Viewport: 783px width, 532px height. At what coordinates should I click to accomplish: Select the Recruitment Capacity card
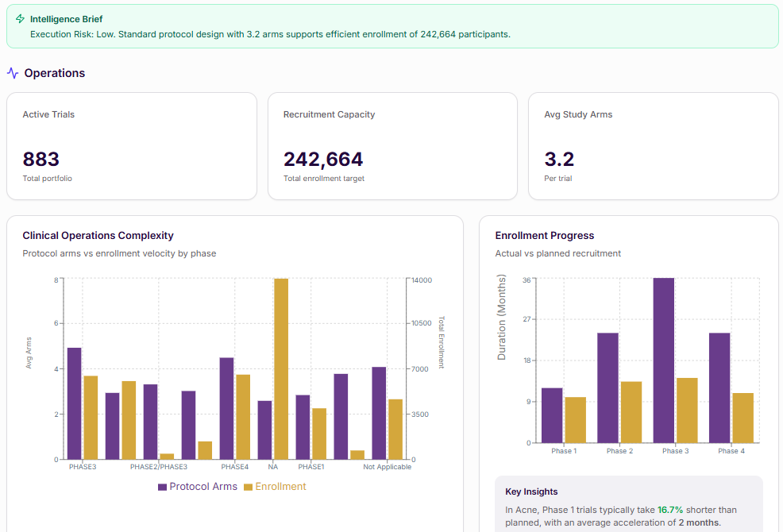click(392, 146)
